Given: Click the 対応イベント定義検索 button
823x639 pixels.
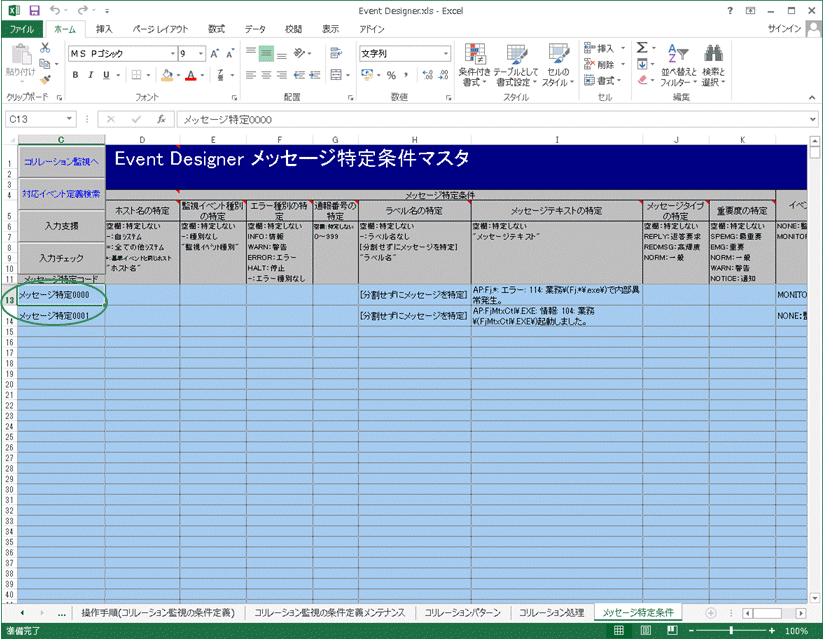Looking at the screenshot, I should click(x=61, y=194).
